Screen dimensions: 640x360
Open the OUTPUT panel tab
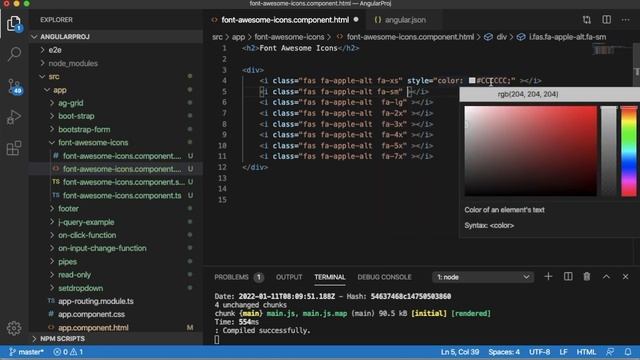(289, 277)
